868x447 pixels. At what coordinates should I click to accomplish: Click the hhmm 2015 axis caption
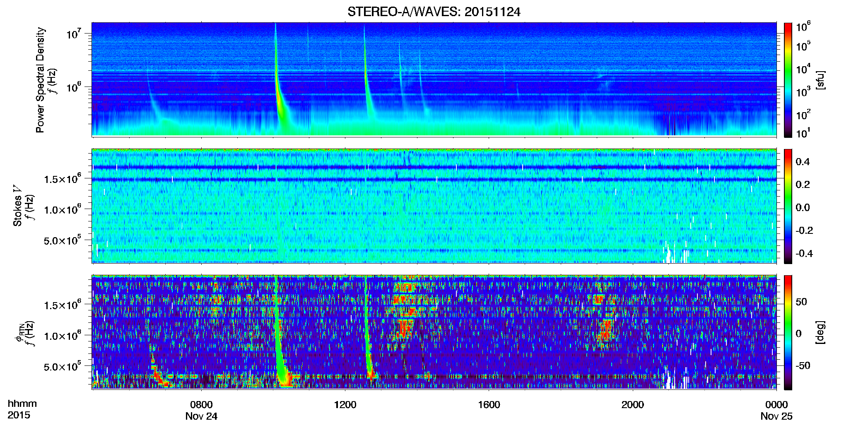coord(22,409)
